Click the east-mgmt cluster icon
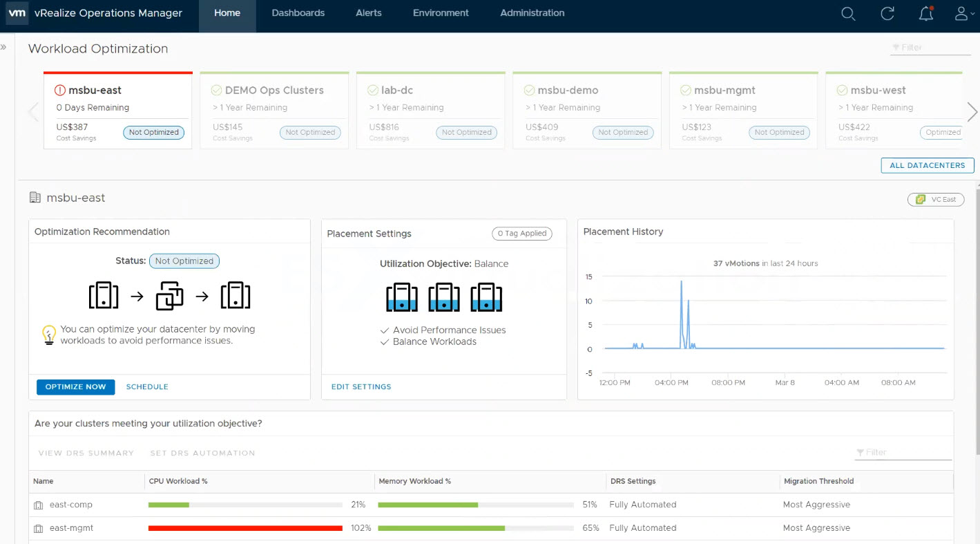The image size is (980, 544). click(x=39, y=528)
